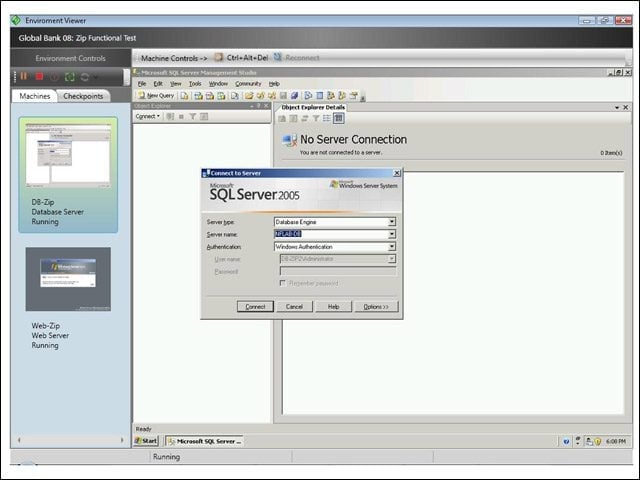Click the scroll right arrow under Machines list

[x=122, y=440]
